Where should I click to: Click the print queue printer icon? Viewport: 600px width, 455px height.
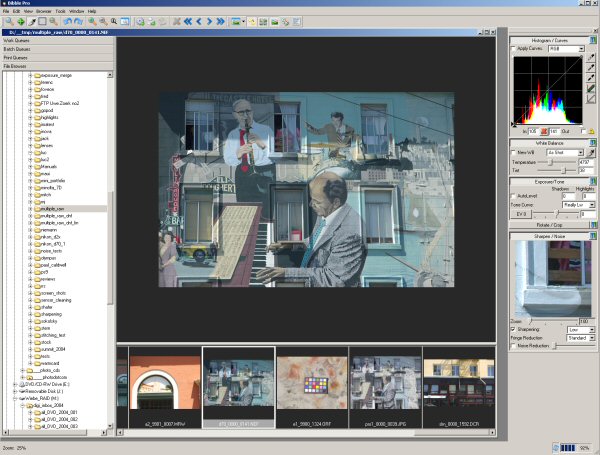click(152, 22)
